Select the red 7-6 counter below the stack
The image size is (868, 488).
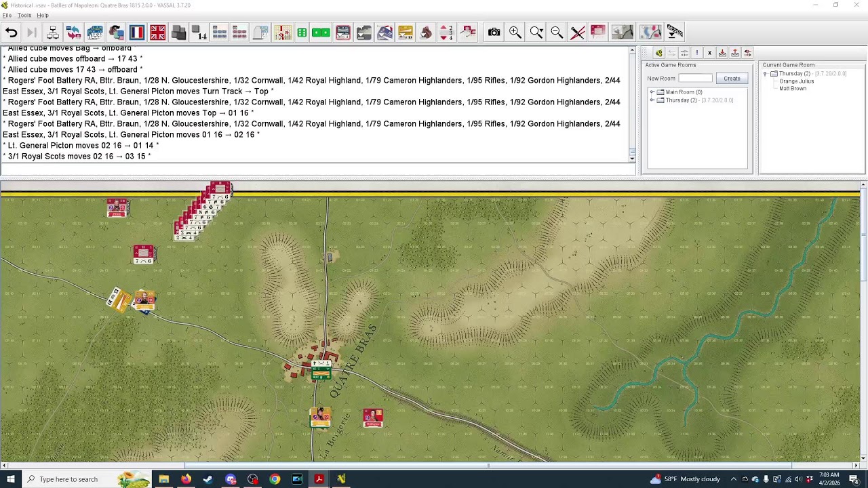click(144, 254)
